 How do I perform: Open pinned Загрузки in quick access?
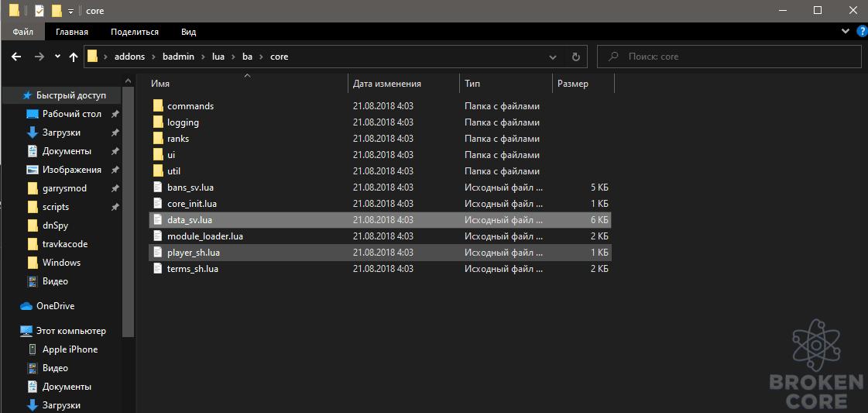(53, 133)
